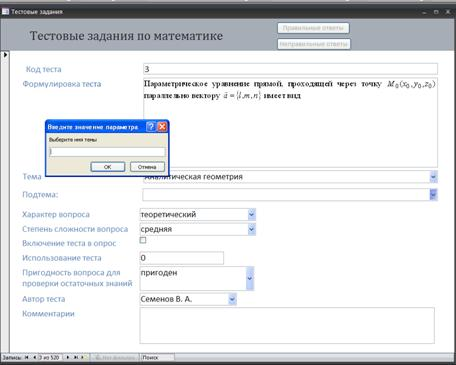
Task: Open the Степень сложности вопроса dropdown
Action: coord(252,229)
